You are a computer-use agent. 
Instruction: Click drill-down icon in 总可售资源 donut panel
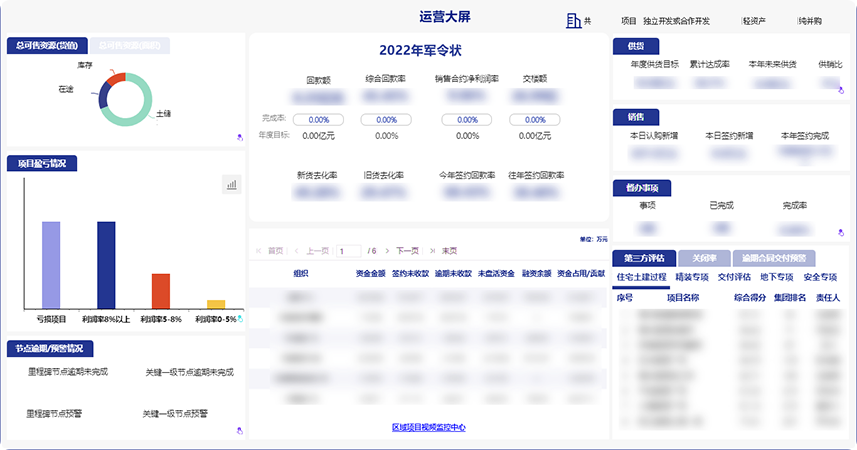[239, 138]
